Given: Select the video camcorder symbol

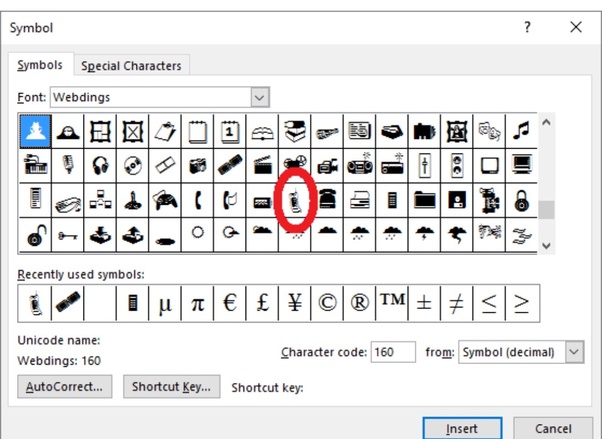Looking at the screenshot, I should tap(327, 166).
